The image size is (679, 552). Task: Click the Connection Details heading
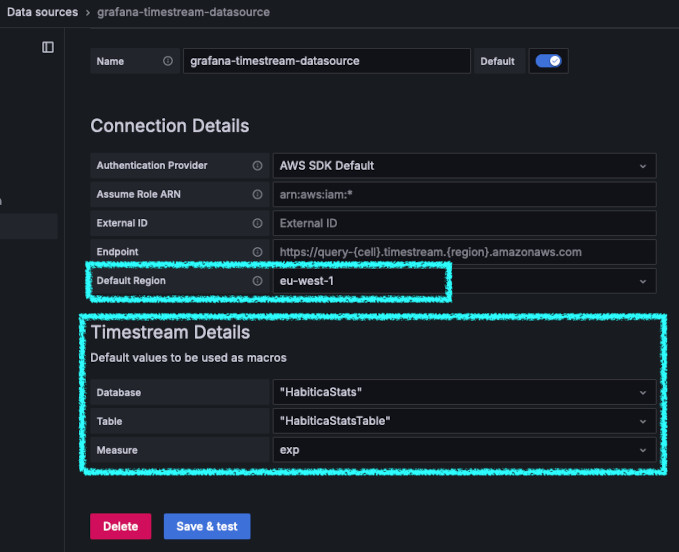point(170,126)
